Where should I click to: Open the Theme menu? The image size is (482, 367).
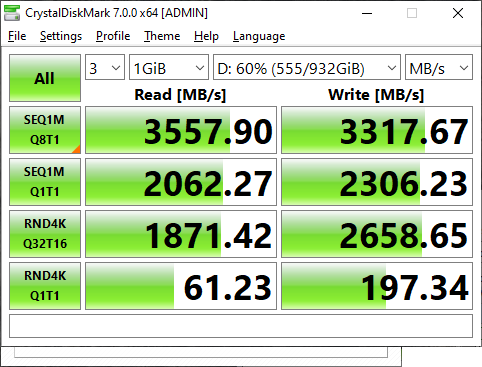click(162, 36)
